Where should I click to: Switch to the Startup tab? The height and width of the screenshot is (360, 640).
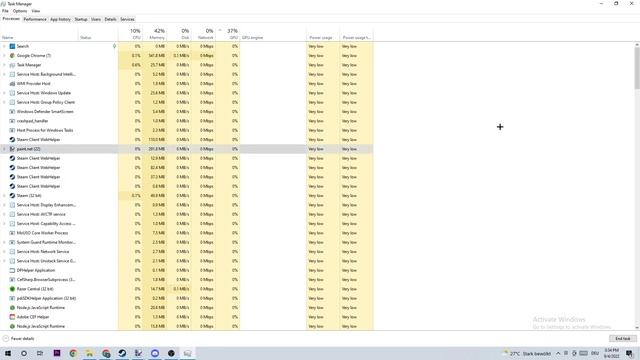click(x=81, y=19)
